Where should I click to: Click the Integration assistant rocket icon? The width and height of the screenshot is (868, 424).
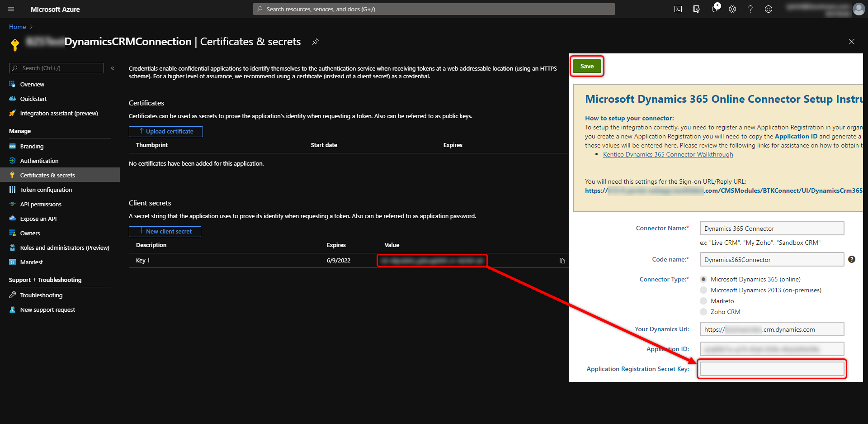coord(12,113)
